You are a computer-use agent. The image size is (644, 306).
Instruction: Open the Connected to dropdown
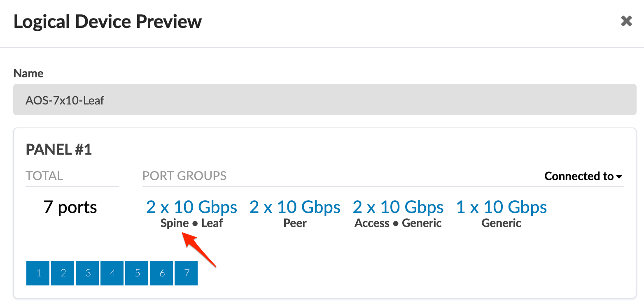tap(583, 176)
